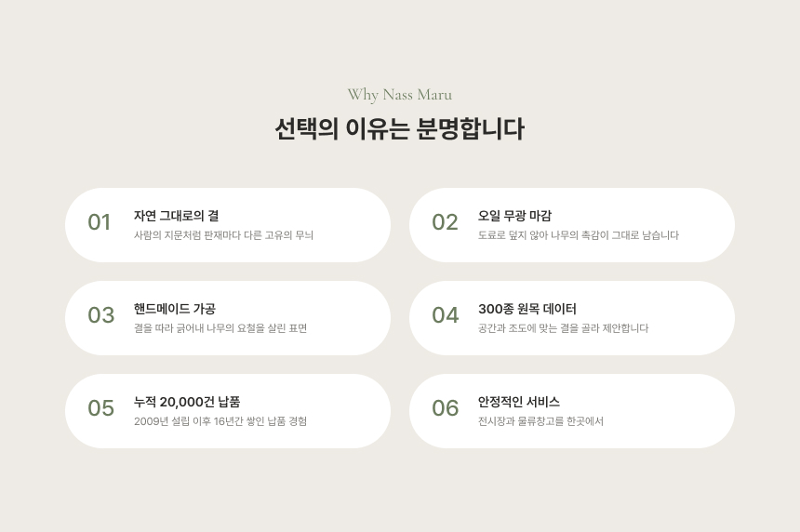Viewport: 800px width, 532px height.
Task: Click the 03 number label
Action: click(101, 315)
